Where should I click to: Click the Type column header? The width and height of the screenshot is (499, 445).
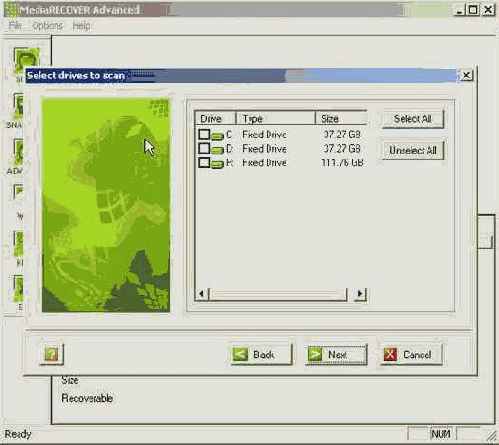(275, 118)
